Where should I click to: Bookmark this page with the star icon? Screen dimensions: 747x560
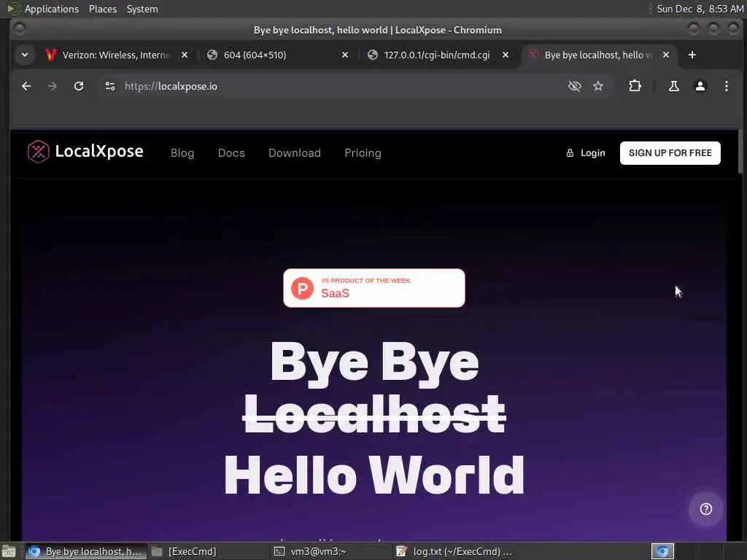tap(598, 86)
